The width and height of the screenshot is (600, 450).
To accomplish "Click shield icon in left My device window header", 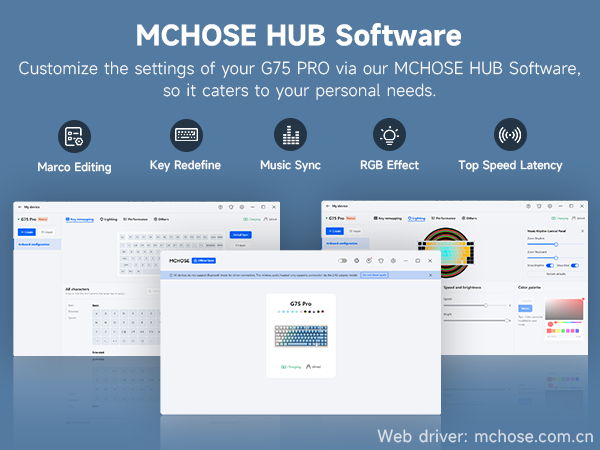I will [x=231, y=207].
